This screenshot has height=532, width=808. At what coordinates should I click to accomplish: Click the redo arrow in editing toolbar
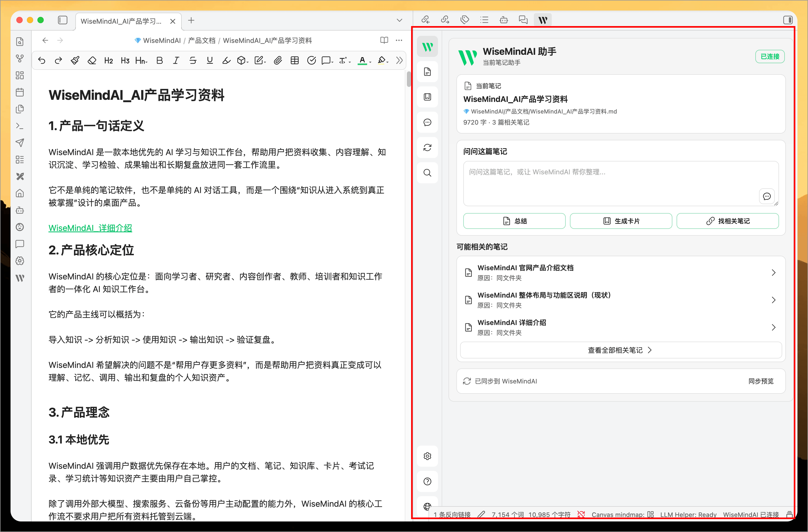click(58, 60)
